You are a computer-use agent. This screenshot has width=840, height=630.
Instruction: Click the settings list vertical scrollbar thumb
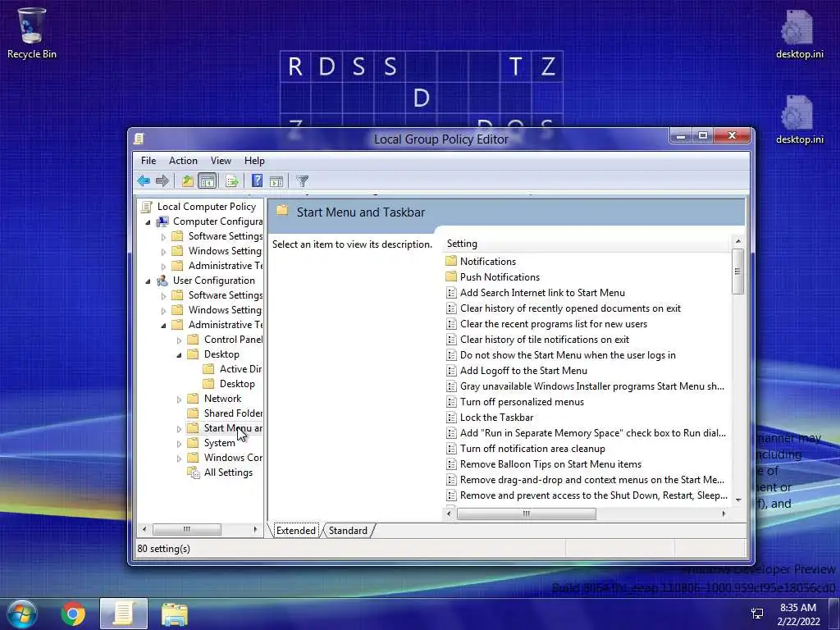[738, 272]
